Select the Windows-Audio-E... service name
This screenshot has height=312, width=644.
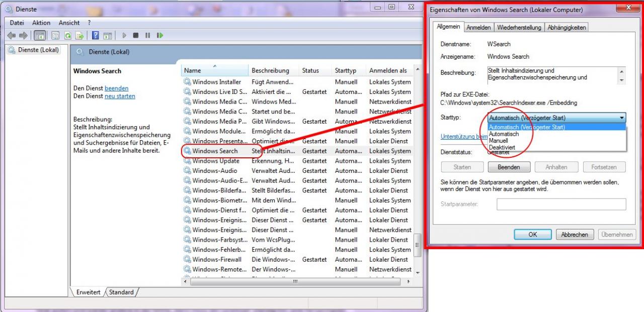tap(220, 180)
